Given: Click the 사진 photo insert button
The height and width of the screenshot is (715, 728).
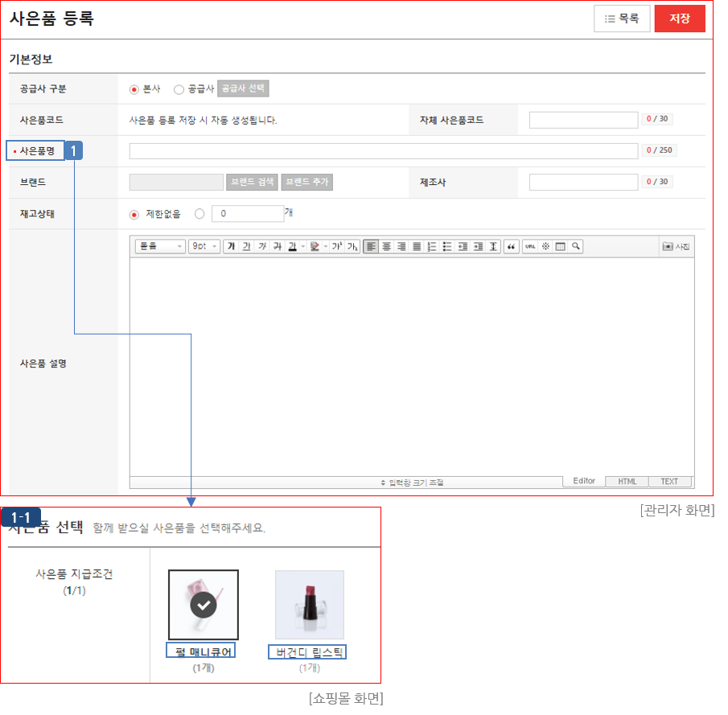Looking at the screenshot, I should click(676, 246).
